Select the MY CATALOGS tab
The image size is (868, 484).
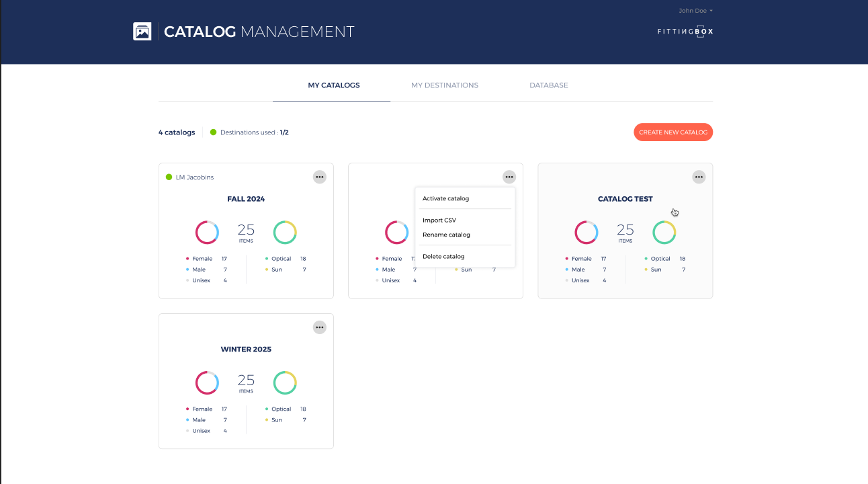[x=334, y=85]
